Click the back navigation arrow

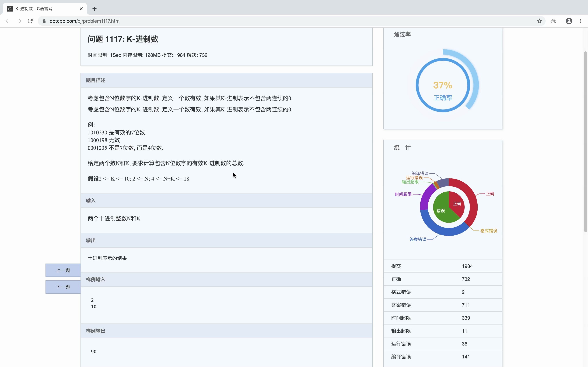click(8, 21)
